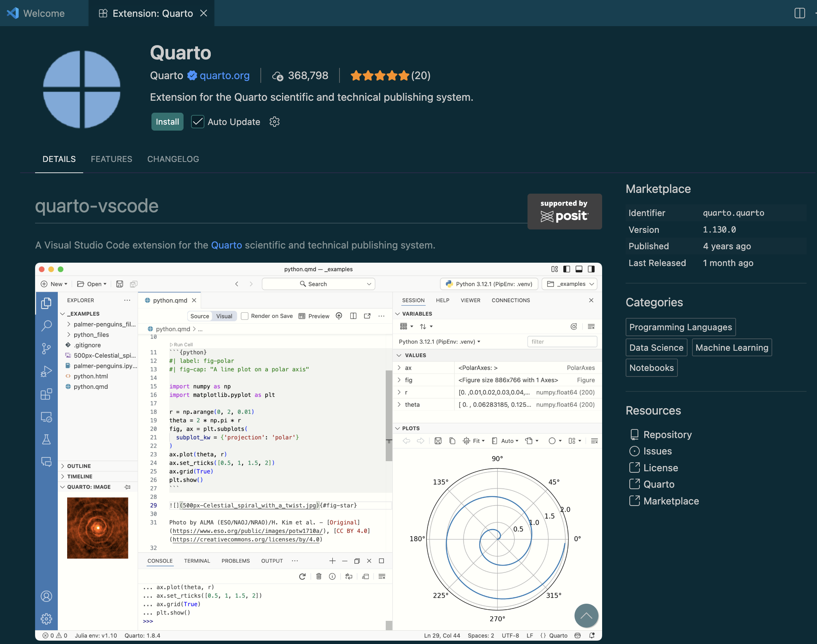Enable Render on Save checkbox in screenshot
Viewport: 817px width, 644px height.
coord(245,316)
